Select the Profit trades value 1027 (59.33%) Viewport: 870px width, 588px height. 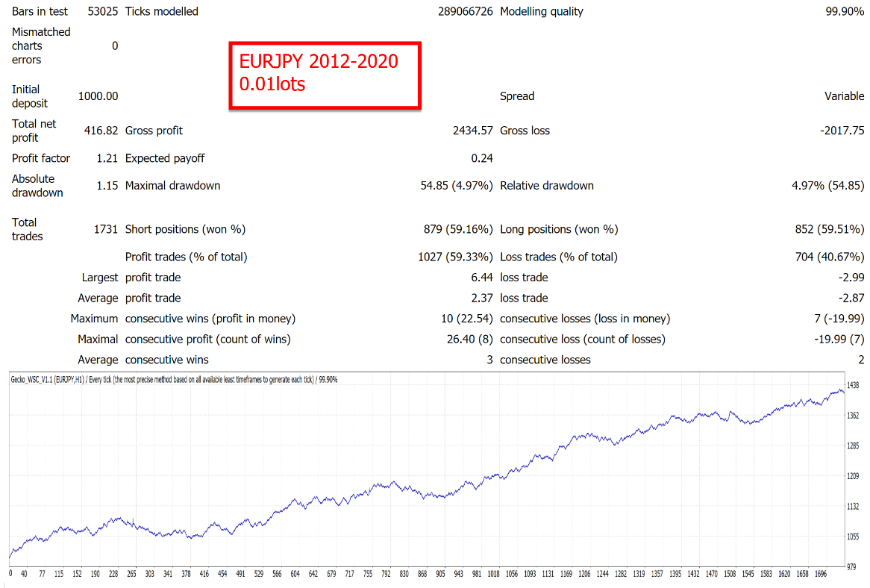click(x=454, y=257)
